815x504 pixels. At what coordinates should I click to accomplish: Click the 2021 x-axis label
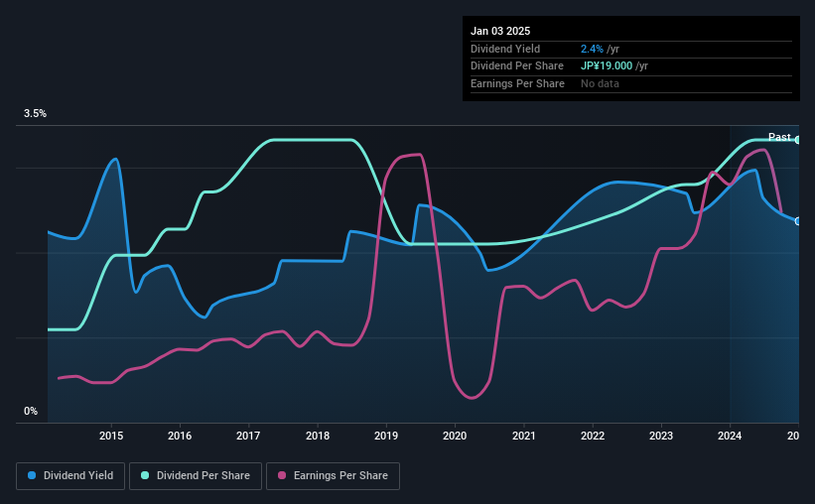524,436
